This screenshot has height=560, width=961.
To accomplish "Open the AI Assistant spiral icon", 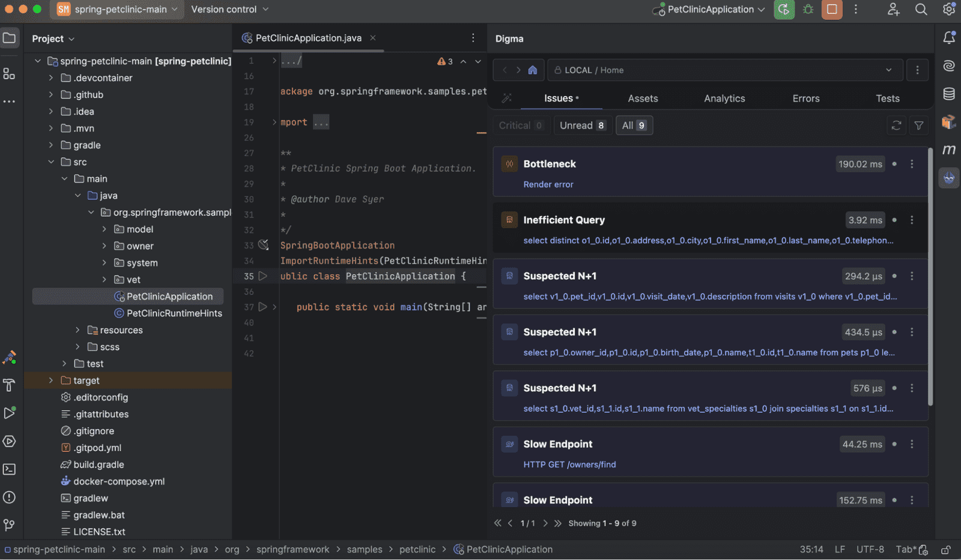I will click(949, 65).
